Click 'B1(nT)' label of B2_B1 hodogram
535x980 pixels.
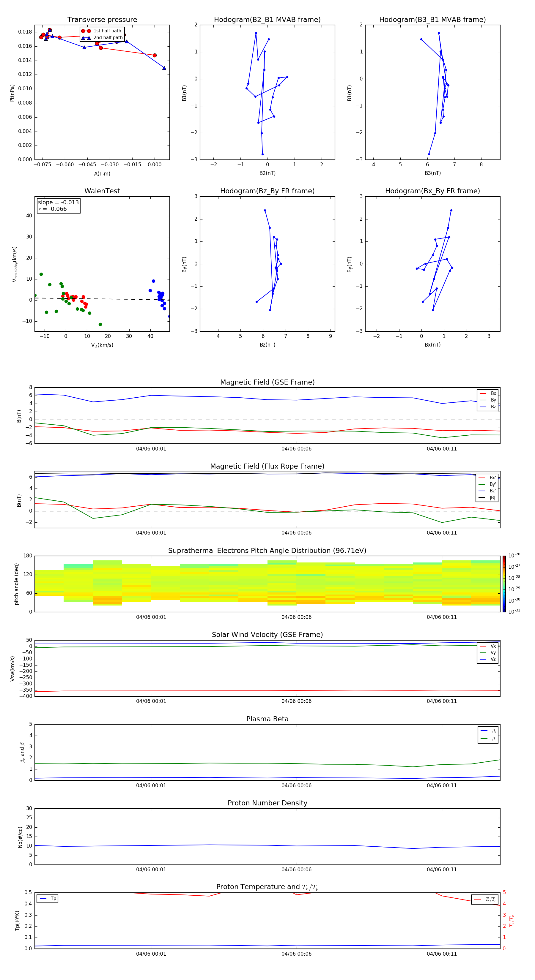[x=184, y=92]
